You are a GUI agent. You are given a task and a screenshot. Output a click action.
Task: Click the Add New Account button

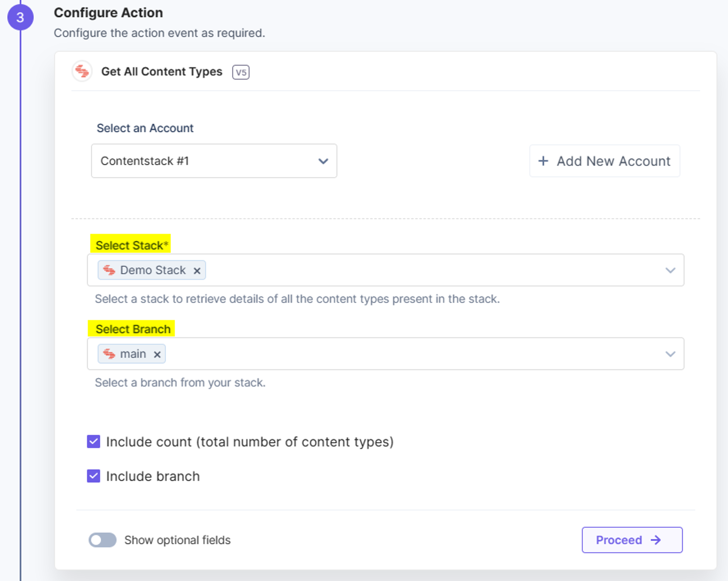click(605, 161)
